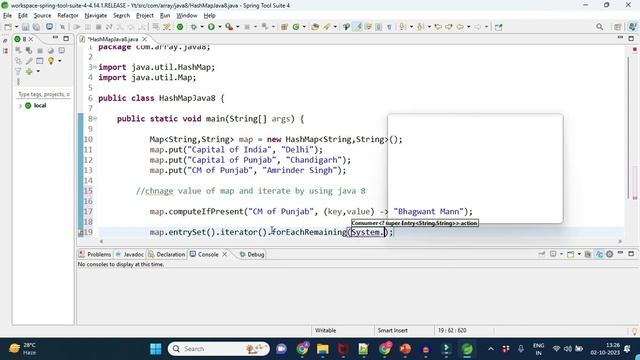
Task: Collapse the import fold on line 3
Action: 95,67
